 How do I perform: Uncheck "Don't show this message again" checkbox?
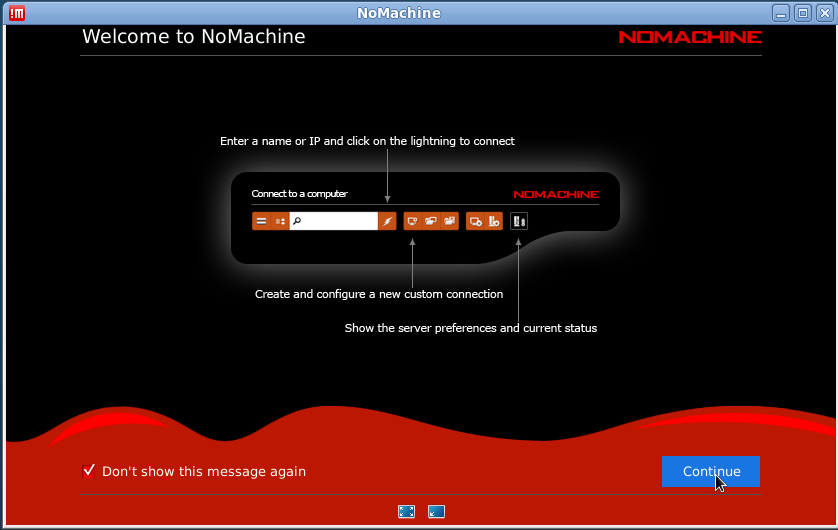(89, 471)
